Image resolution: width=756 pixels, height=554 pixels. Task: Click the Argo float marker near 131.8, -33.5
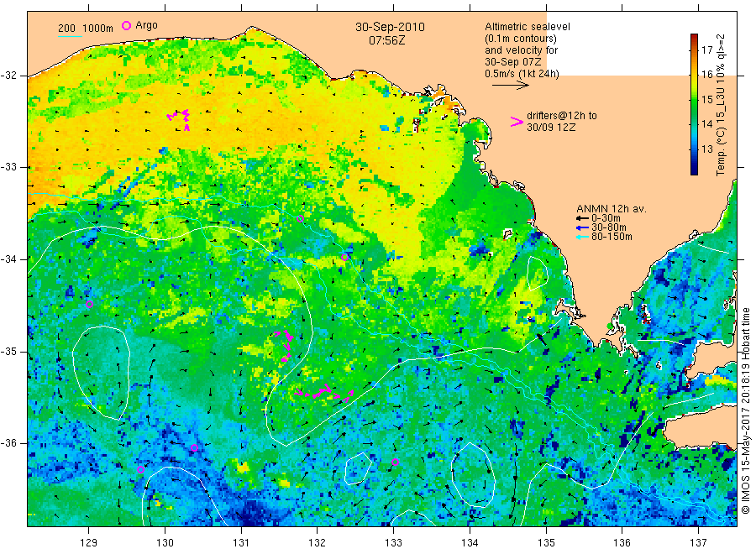(x=301, y=218)
